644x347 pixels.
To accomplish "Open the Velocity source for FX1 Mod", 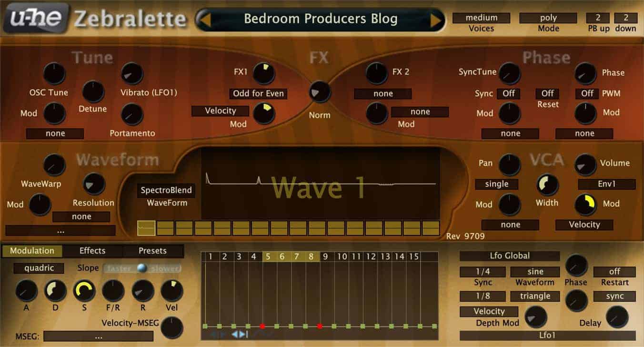I will pos(220,111).
